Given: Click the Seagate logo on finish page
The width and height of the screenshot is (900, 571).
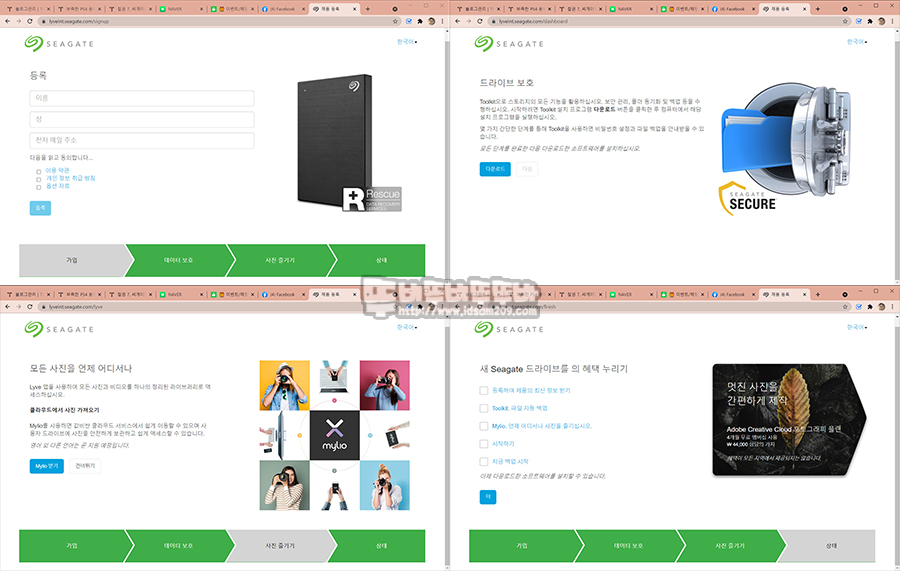Looking at the screenshot, I should 509,329.
